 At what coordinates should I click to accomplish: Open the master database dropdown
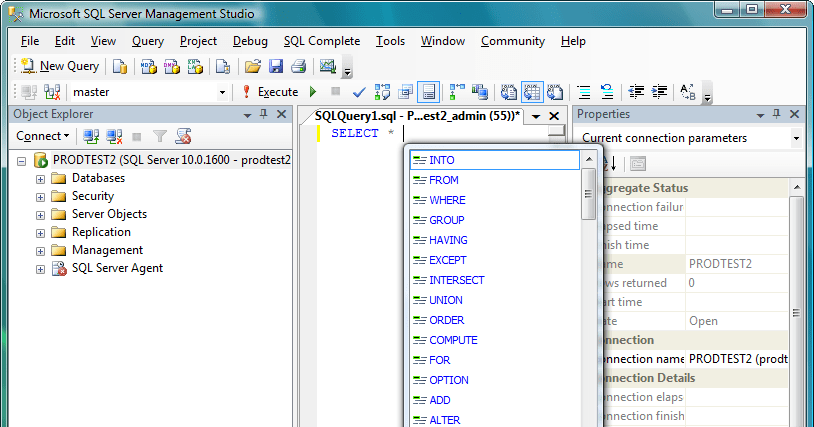coord(222,92)
